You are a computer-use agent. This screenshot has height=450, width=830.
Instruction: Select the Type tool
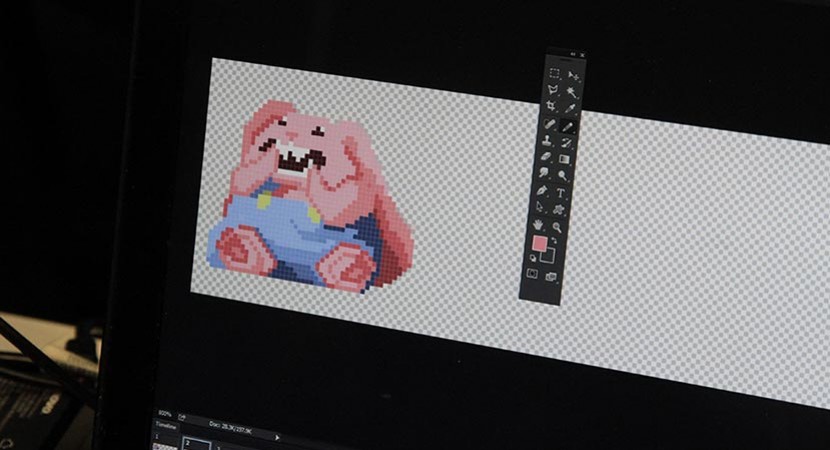(561, 193)
